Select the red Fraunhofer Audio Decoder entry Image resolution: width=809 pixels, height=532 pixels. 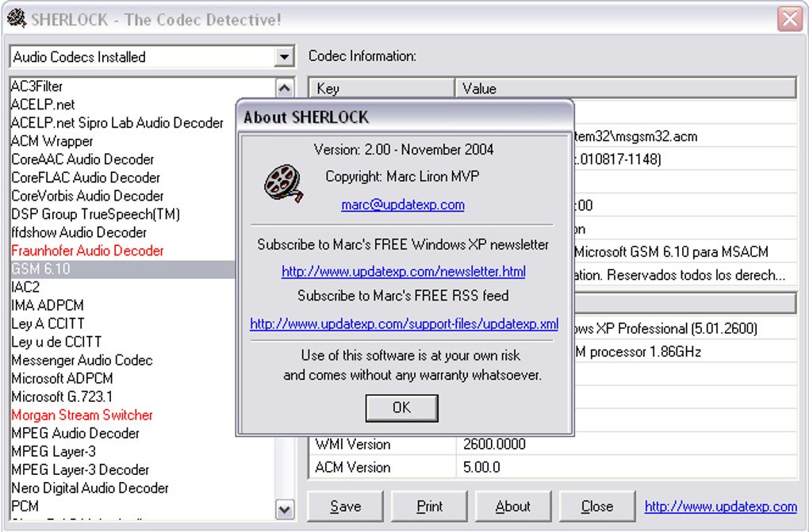(87, 251)
